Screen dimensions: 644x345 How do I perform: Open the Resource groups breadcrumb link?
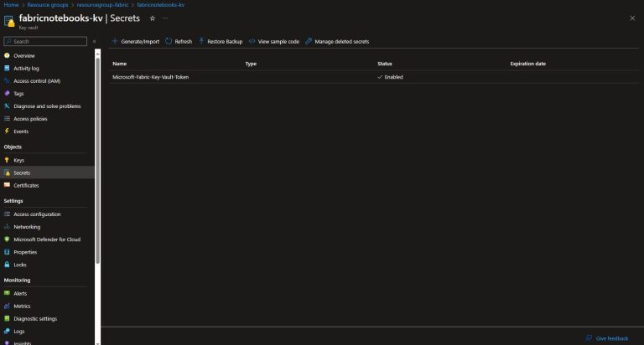(48, 5)
